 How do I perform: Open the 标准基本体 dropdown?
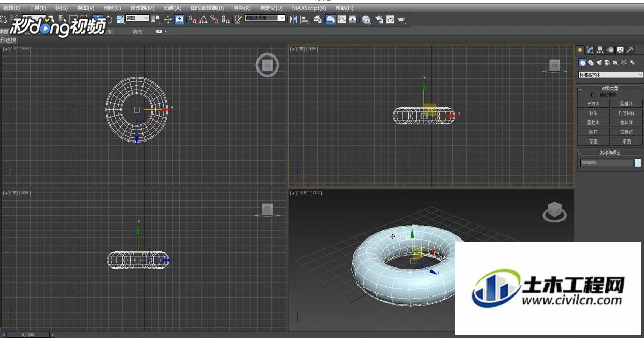pos(611,75)
